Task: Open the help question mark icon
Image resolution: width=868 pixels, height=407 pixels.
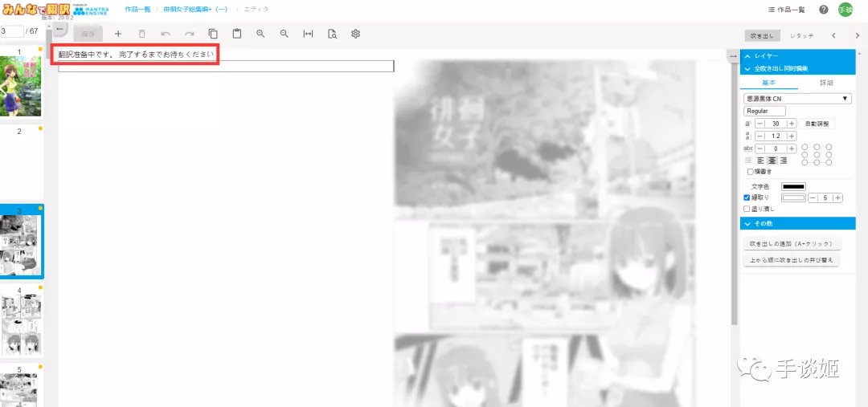Action: click(x=824, y=10)
